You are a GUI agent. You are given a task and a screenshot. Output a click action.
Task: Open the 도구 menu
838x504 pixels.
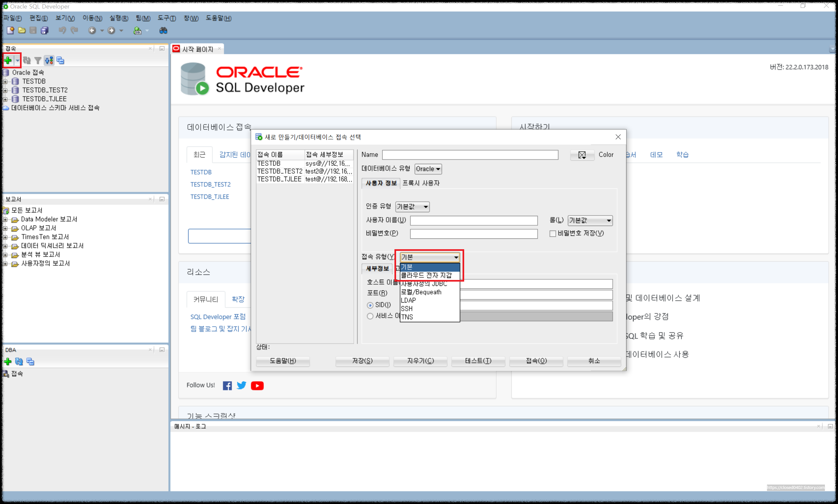coord(167,18)
